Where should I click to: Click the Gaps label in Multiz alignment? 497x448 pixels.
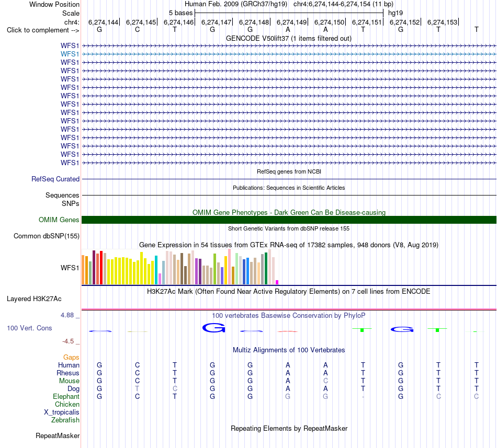pyautogui.click(x=71, y=357)
